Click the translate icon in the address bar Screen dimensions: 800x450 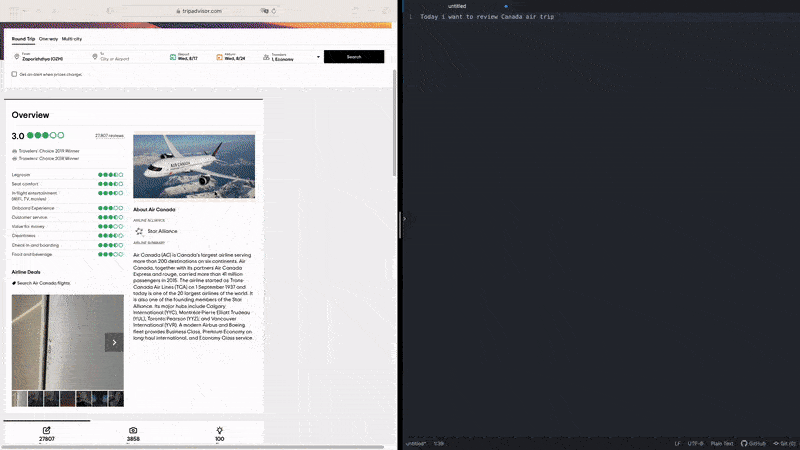tap(264, 11)
